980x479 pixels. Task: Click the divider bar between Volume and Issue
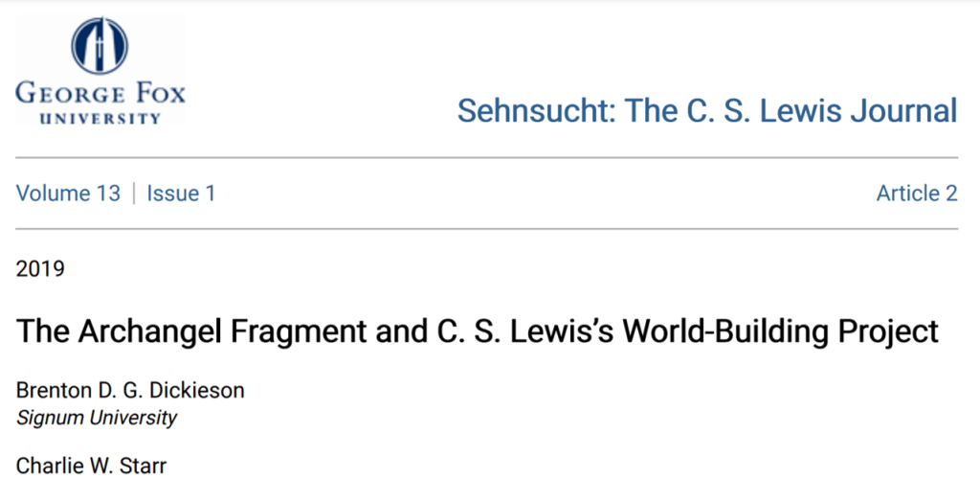click(134, 194)
